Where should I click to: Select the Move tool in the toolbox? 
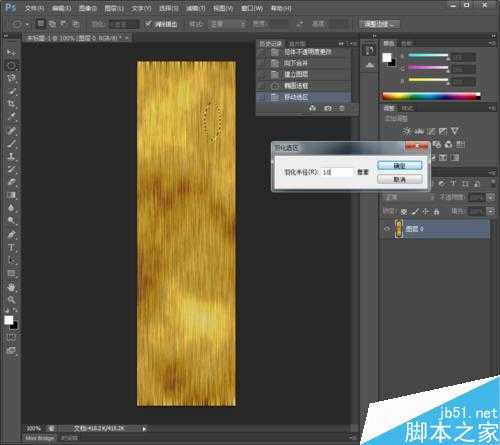tap(11, 52)
